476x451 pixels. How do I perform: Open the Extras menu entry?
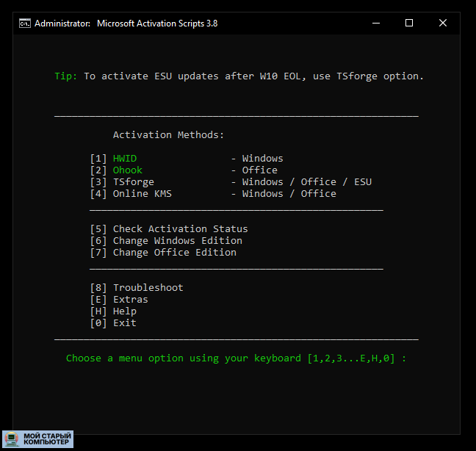coord(130,300)
